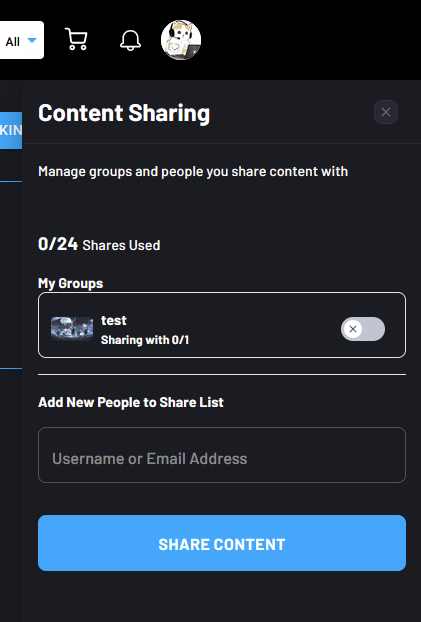Close the Content Sharing panel

[386, 112]
